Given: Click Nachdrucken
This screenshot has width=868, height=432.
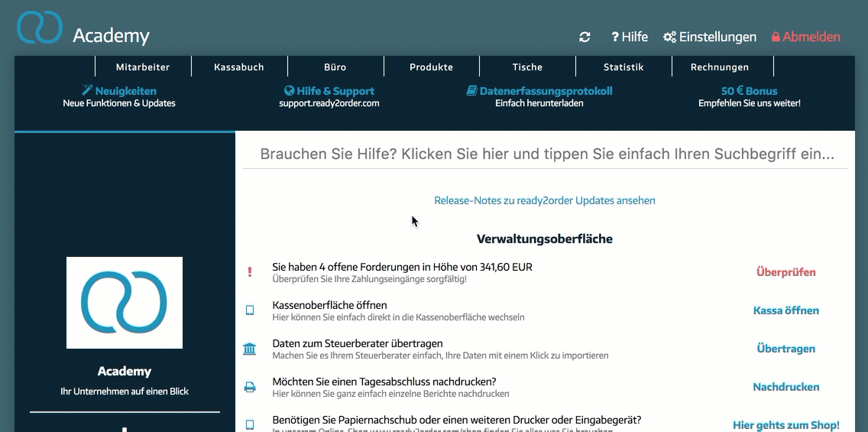Looking at the screenshot, I should coord(785,387).
